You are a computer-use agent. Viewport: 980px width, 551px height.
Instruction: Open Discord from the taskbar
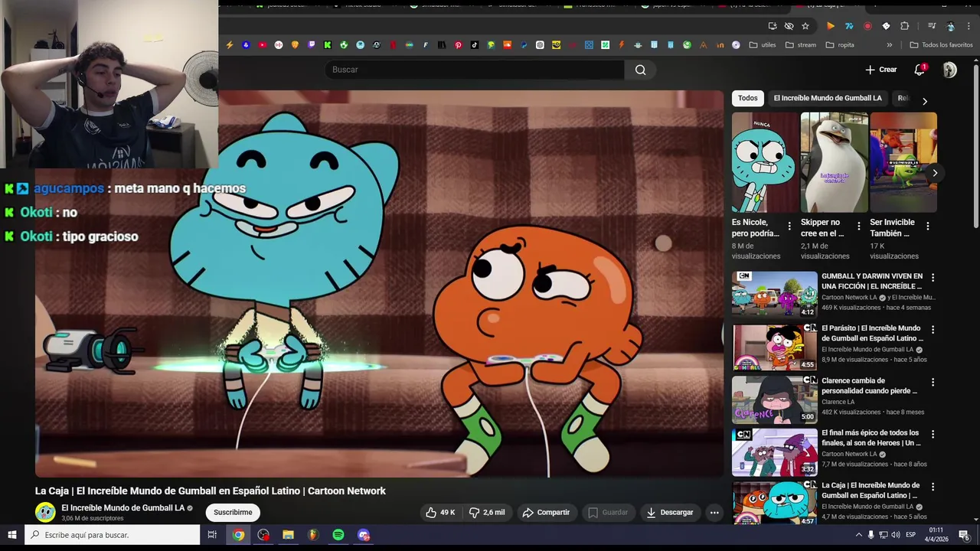click(363, 535)
